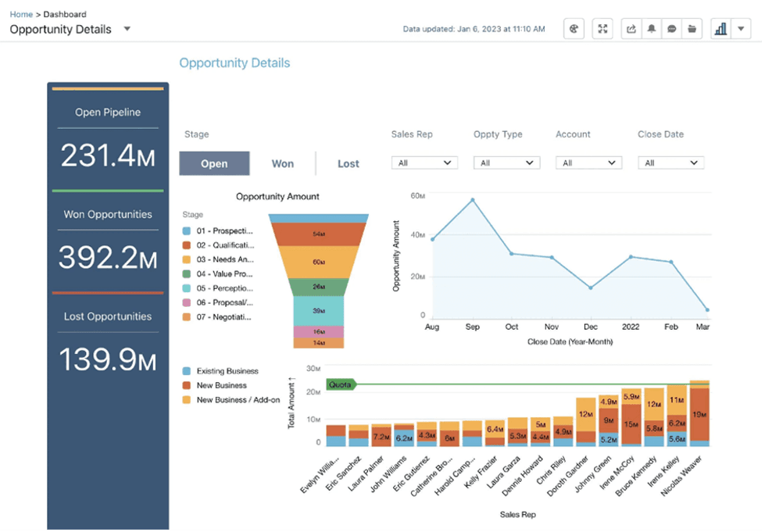The image size is (765, 532).
Task: Click the folder icon in the toolbar
Action: point(692,28)
